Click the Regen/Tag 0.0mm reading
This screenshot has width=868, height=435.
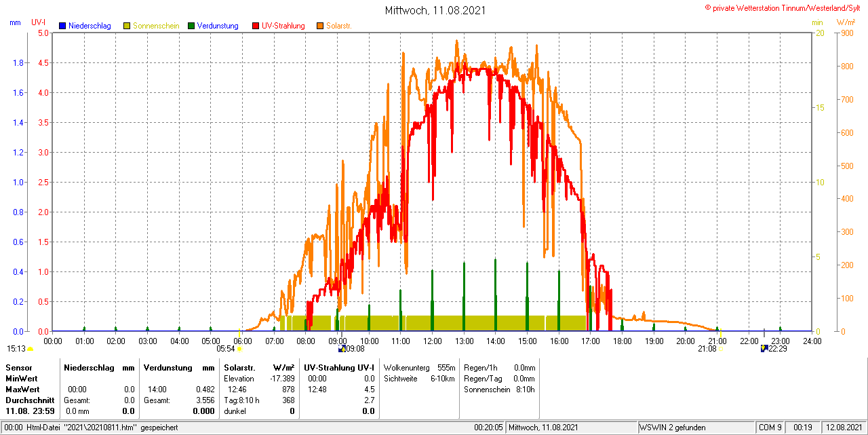[x=499, y=378]
